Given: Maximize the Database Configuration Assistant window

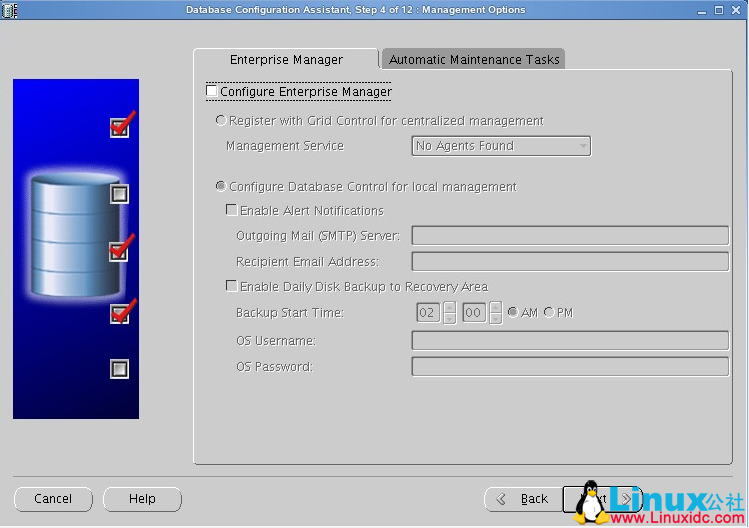Looking at the screenshot, I should (718, 10).
